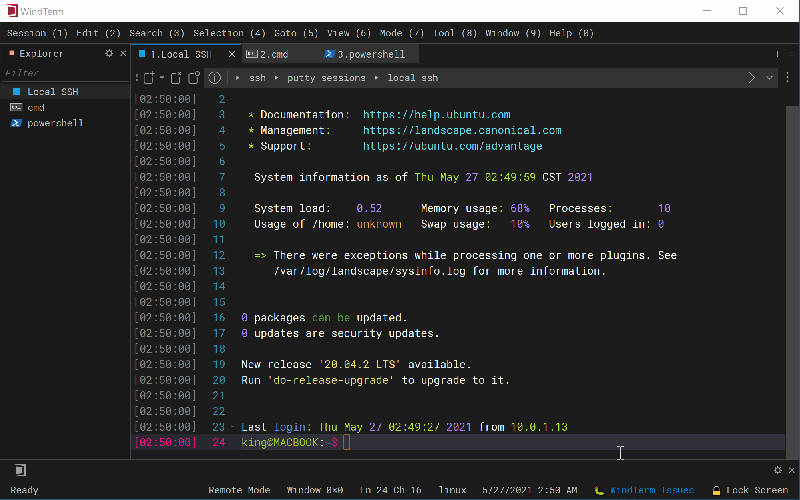Select Local SSH in Explorer list
The image size is (800, 500).
[x=65, y=92]
